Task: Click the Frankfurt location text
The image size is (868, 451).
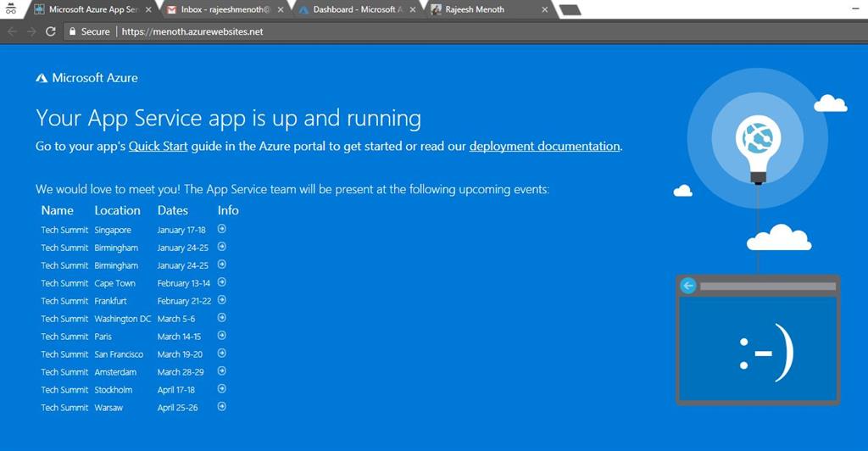Action: [110, 300]
